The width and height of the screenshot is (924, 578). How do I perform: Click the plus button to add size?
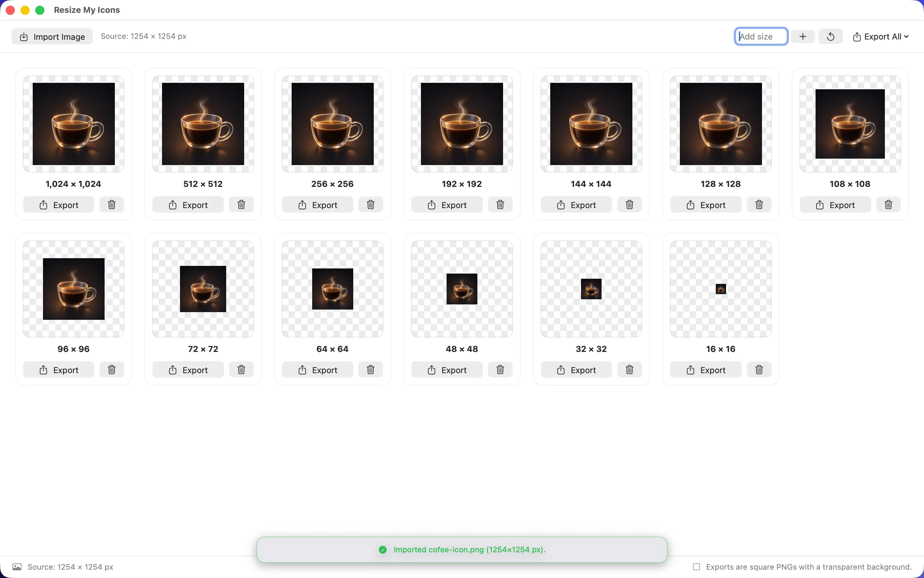pos(803,36)
